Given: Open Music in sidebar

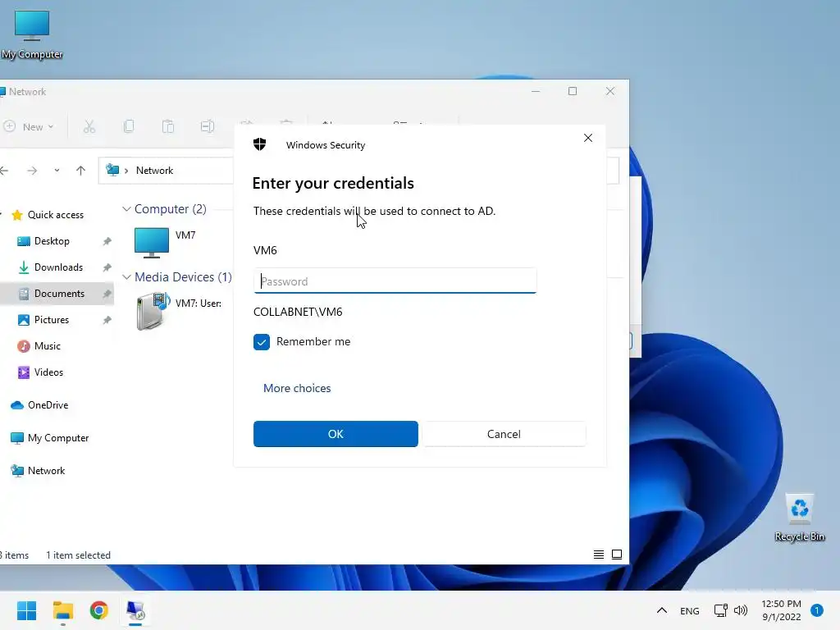Looking at the screenshot, I should pos(47,346).
